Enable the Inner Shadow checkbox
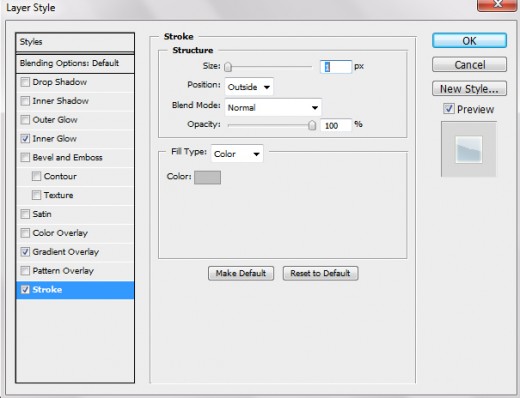Screen dimensions: 520x398 pos(25,101)
